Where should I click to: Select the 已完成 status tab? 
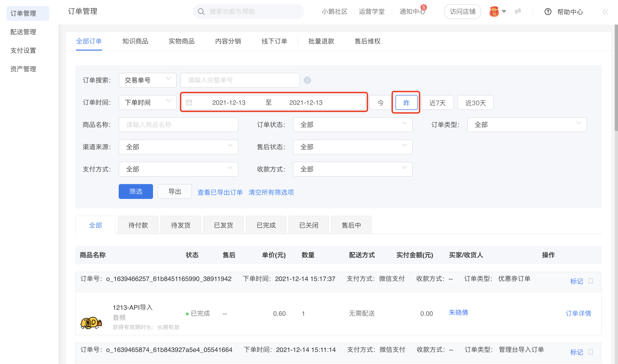266,225
